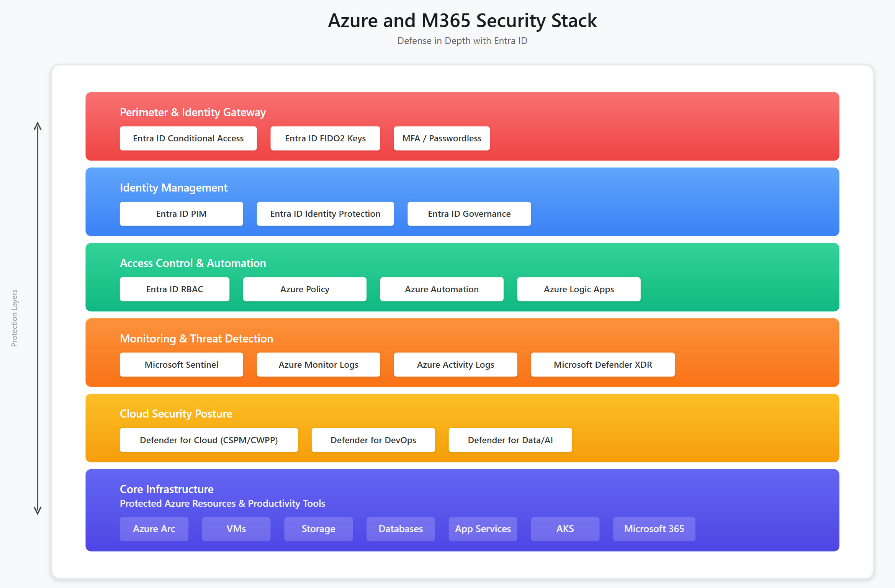This screenshot has width=895, height=588.
Task: Click the Core Infrastructure heading
Action: click(x=167, y=489)
